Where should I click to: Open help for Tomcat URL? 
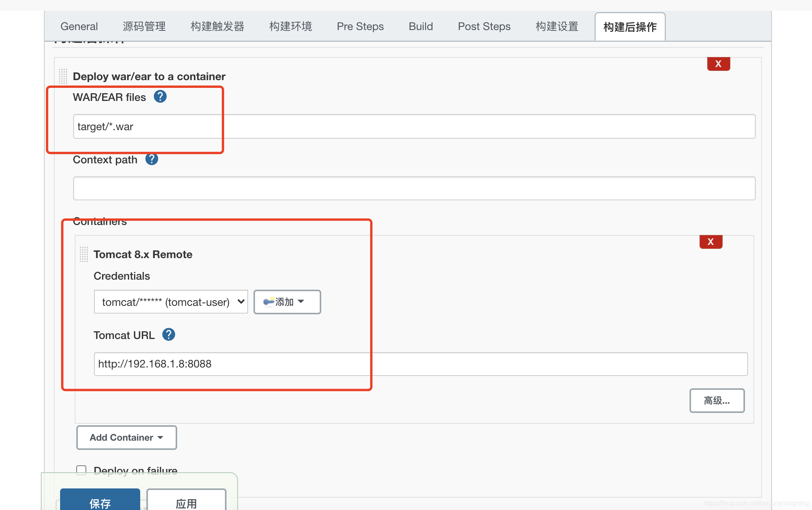(169, 334)
